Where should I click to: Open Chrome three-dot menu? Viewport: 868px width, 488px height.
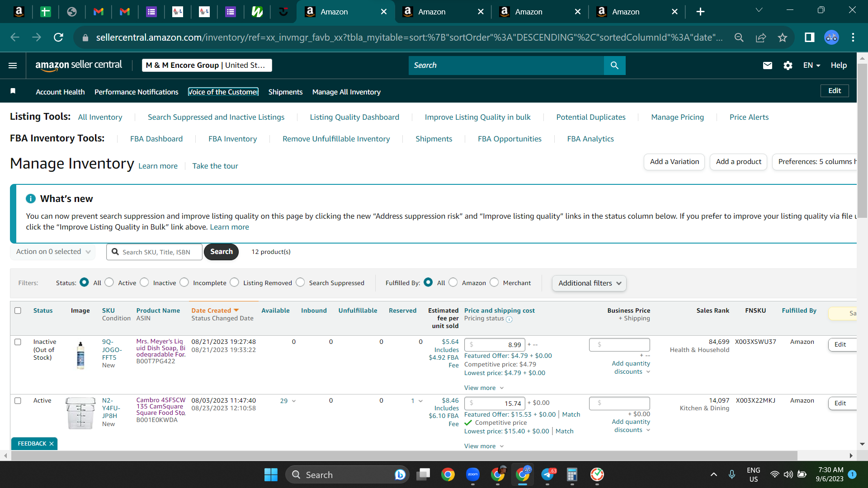pyautogui.click(x=853, y=38)
